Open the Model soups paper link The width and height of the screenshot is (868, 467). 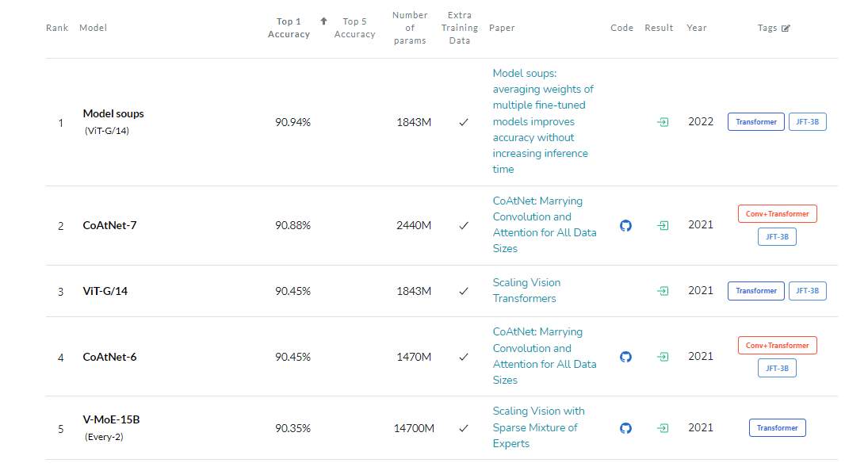[x=543, y=121]
